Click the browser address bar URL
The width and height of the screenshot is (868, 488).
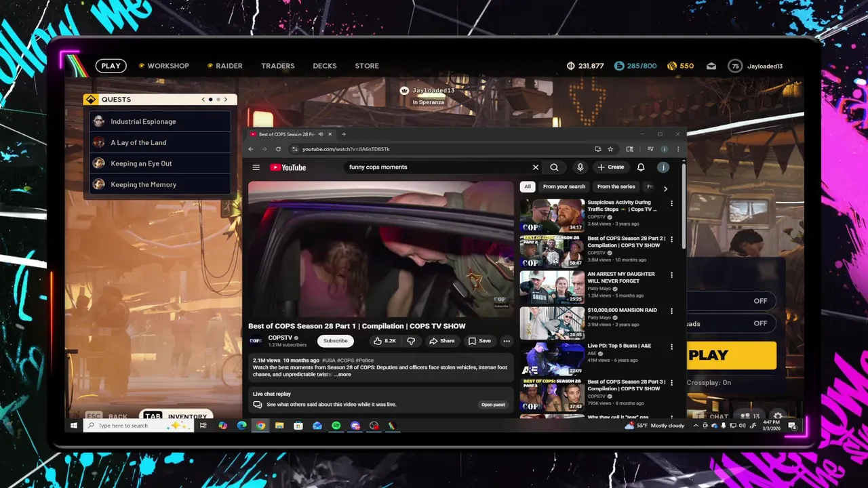tap(346, 149)
